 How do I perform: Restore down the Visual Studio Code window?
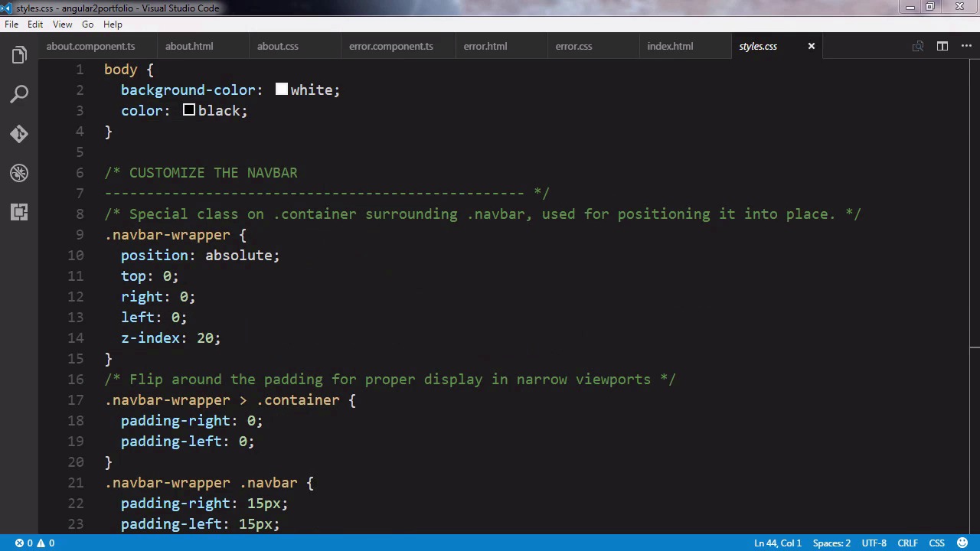pos(929,7)
